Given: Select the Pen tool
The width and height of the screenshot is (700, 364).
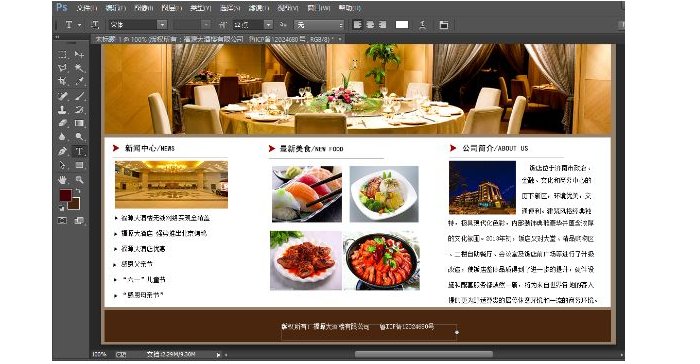Looking at the screenshot, I should click(x=62, y=151).
